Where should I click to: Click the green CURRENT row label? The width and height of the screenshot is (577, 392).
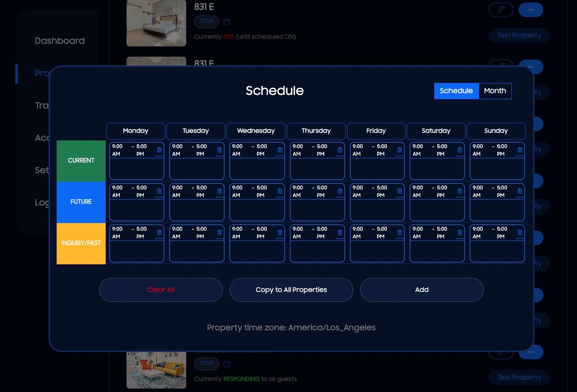tap(81, 160)
